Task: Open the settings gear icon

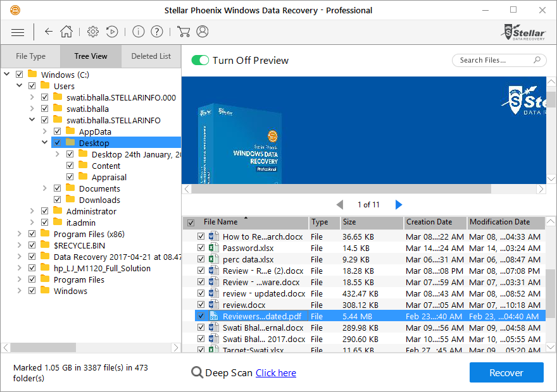Action: tap(93, 32)
